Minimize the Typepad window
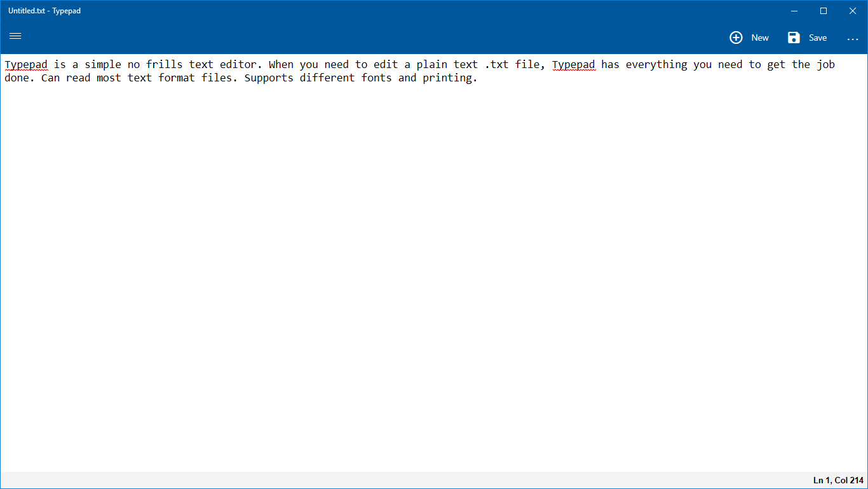This screenshot has height=489, width=868. pos(794,11)
